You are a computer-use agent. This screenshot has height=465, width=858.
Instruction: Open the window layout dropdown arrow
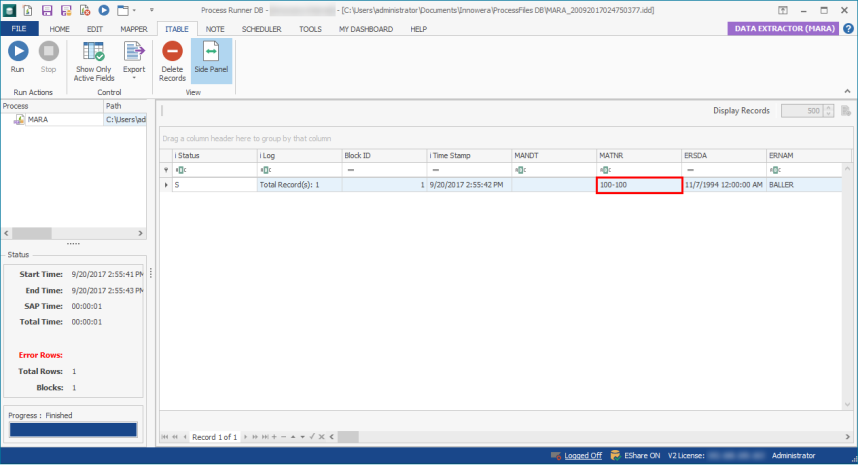134,10
